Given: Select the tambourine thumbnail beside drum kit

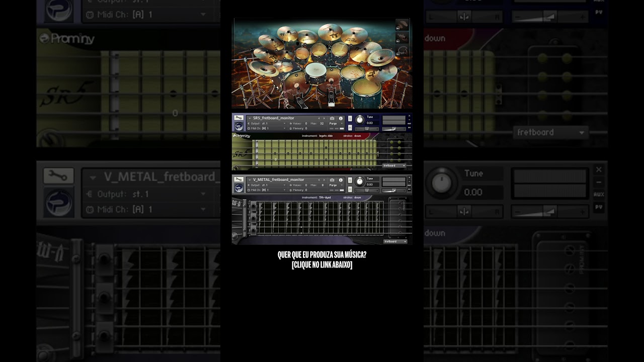Looking at the screenshot, I should click(402, 51).
